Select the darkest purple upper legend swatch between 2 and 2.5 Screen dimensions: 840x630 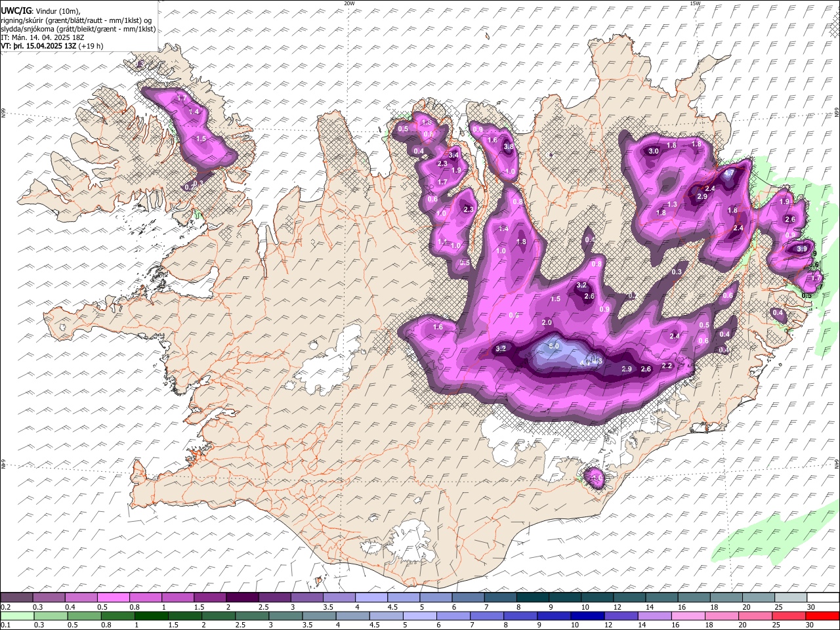click(x=242, y=597)
